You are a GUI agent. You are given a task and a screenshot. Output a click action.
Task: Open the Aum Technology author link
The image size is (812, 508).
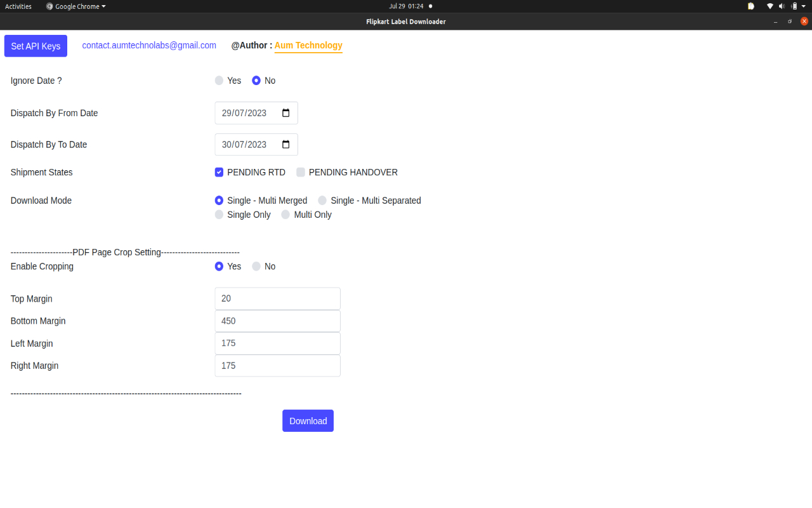coord(308,46)
